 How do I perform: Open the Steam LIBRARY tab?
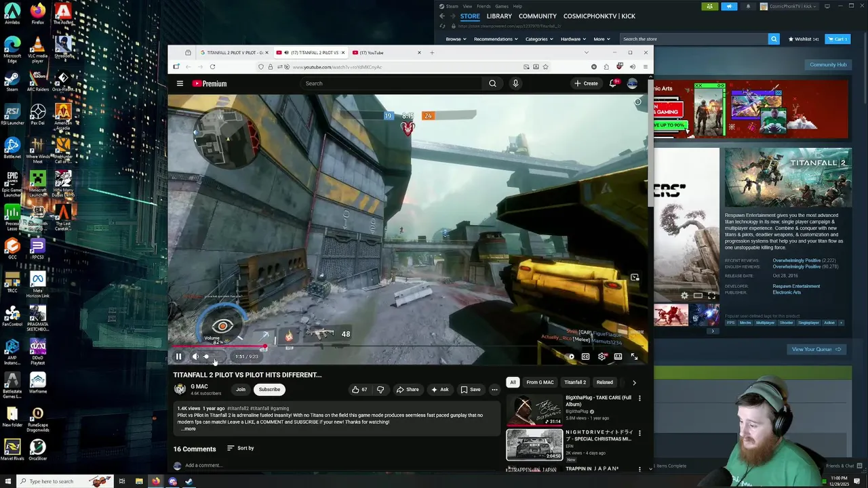click(x=499, y=16)
